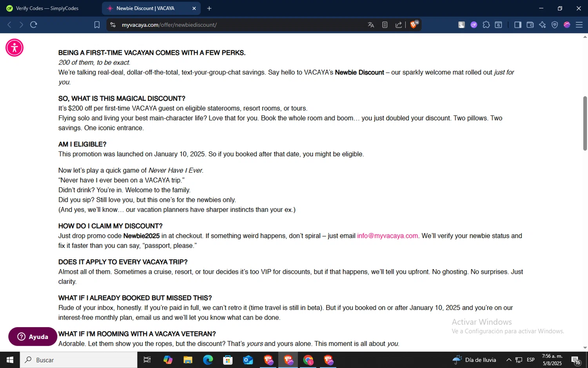Open a new tab with plus button
The width and height of the screenshot is (588, 368).
click(x=209, y=8)
